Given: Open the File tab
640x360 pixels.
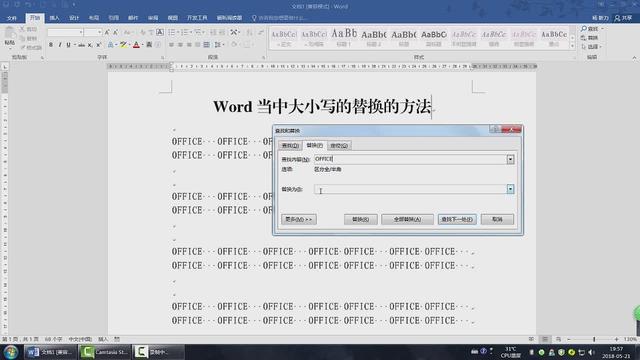Looking at the screenshot, I should click(12, 18).
